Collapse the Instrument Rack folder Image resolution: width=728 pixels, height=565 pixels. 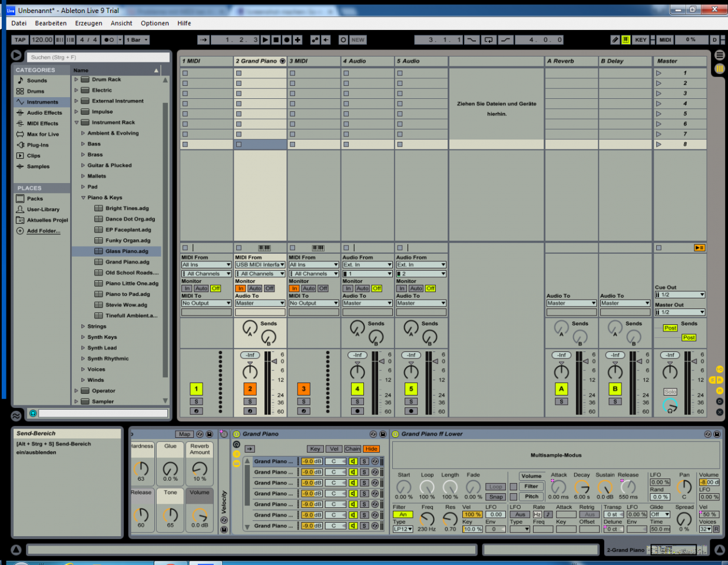pos(76,122)
